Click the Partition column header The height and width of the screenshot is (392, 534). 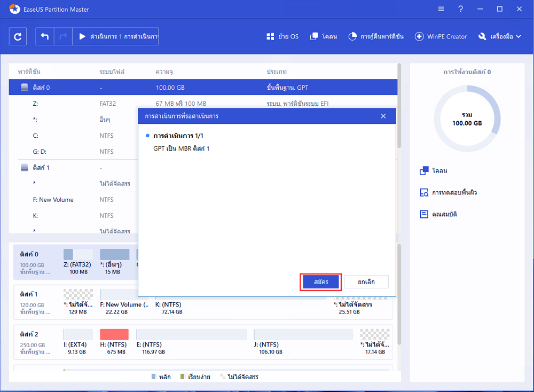tap(29, 72)
